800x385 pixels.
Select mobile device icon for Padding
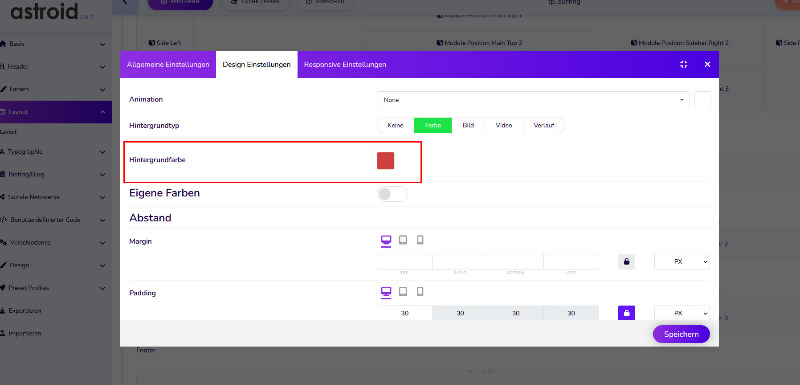pos(420,292)
